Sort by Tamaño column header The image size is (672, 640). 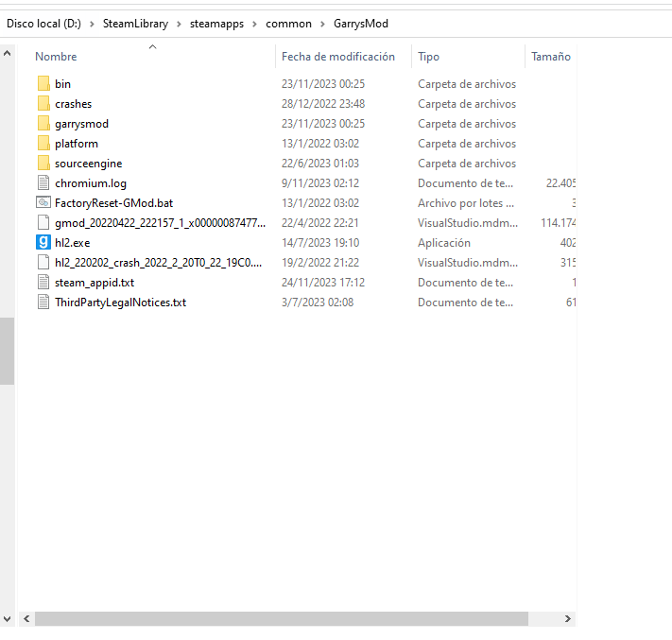point(551,57)
